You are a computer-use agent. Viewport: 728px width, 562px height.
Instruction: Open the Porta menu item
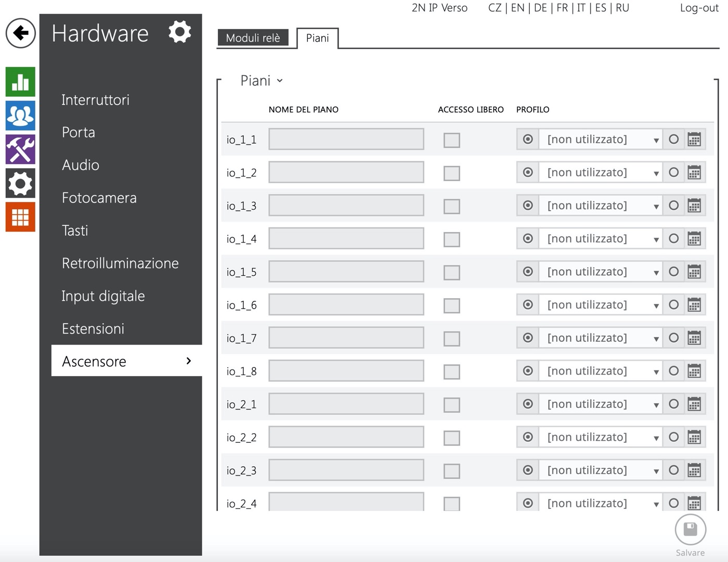coord(79,132)
